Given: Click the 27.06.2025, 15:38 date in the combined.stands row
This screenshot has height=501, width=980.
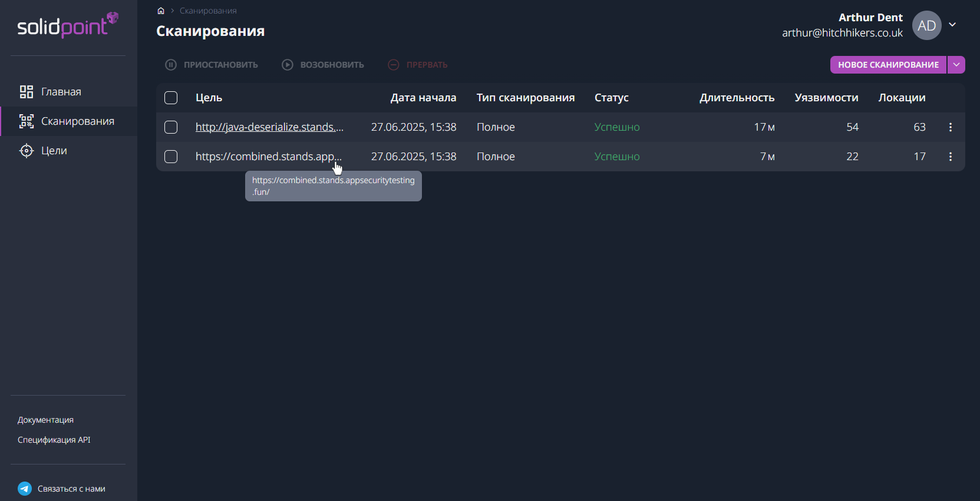Looking at the screenshot, I should tap(414, 157).
